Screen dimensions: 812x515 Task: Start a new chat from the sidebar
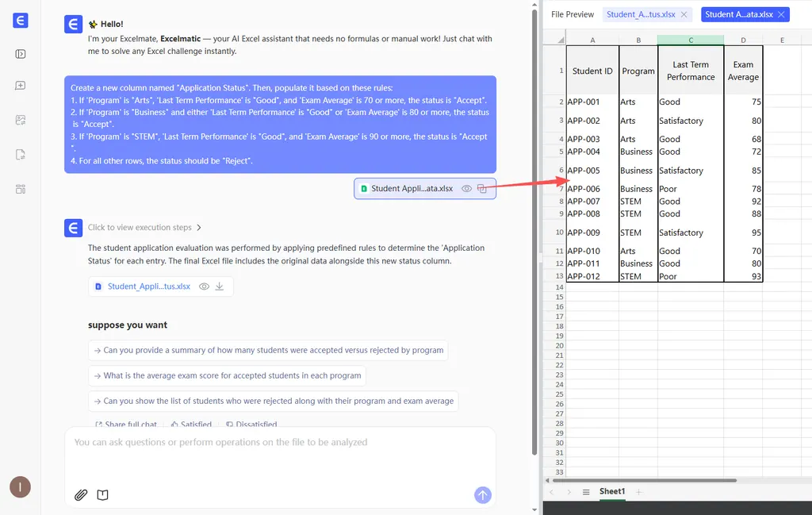tap(21, 86)
